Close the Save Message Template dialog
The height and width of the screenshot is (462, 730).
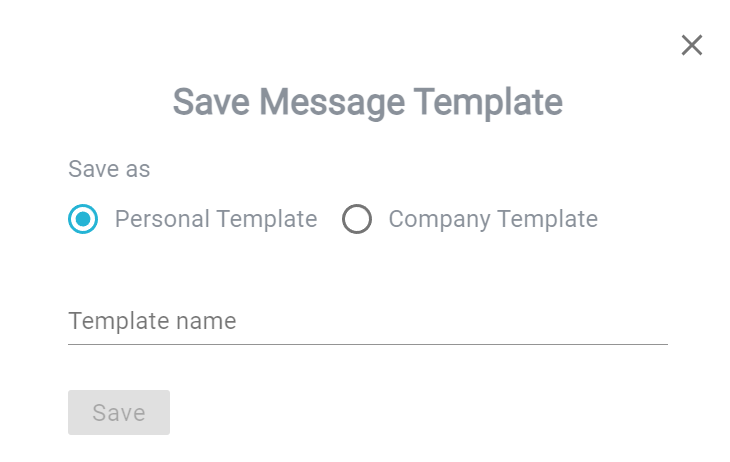point(691,45)
